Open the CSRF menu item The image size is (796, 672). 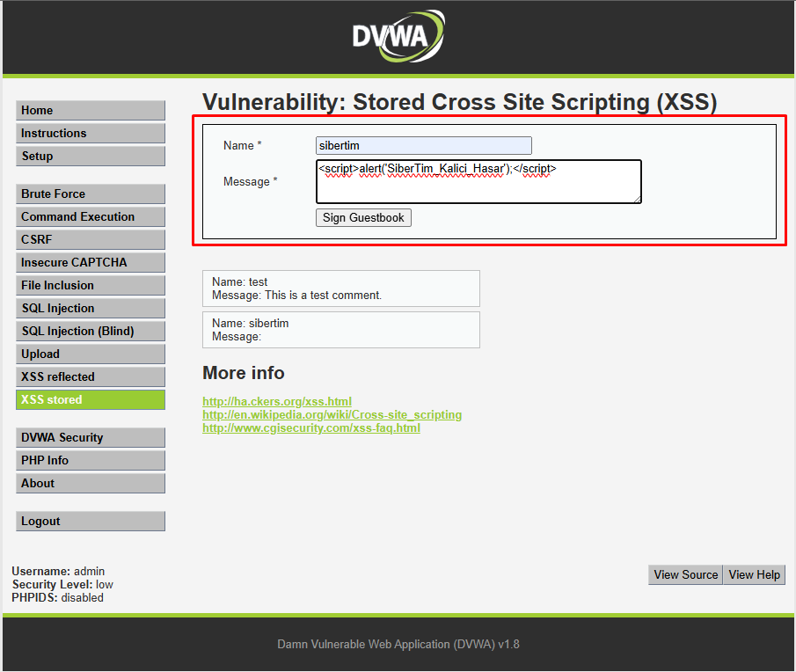pos(91,239)
